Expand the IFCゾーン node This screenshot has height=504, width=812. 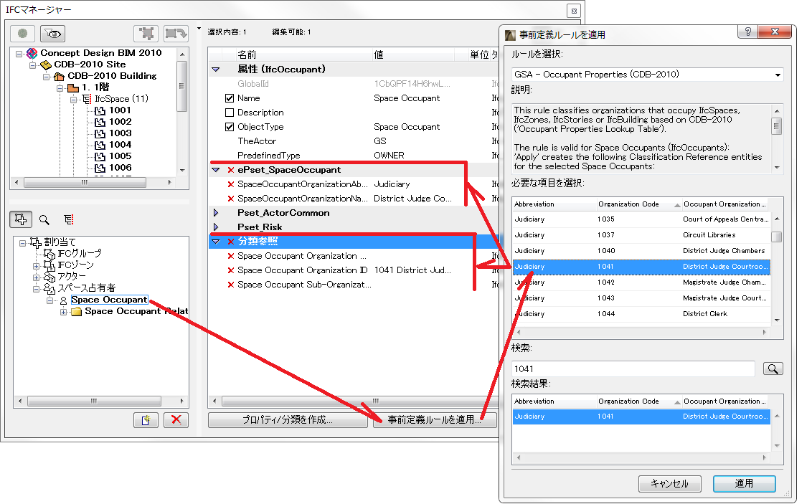click(x=37, y=266)
